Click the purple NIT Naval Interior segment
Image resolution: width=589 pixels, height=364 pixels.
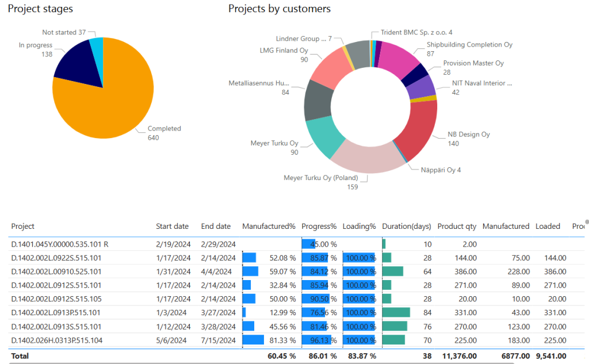click(420, 88)
